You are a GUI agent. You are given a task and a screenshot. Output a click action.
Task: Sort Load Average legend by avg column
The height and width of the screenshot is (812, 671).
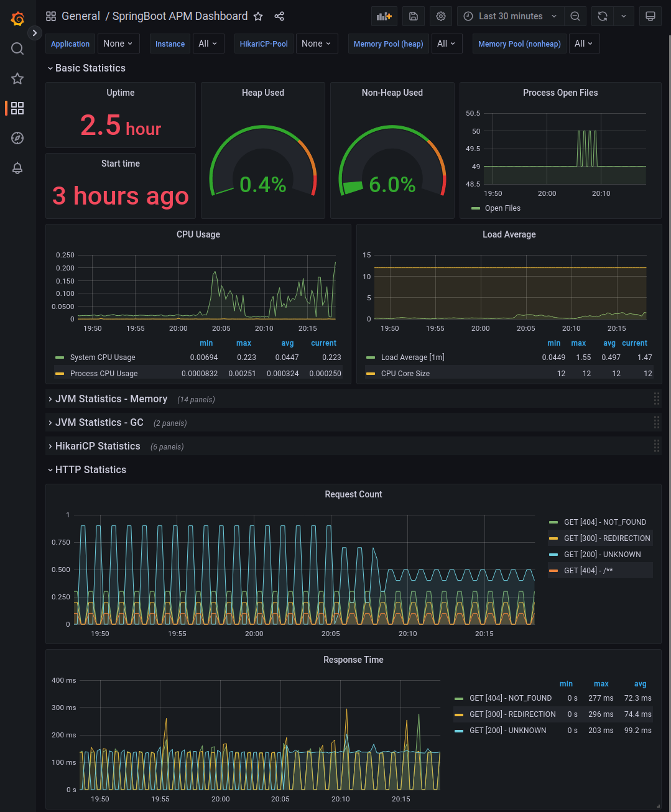tap(609, 343)
